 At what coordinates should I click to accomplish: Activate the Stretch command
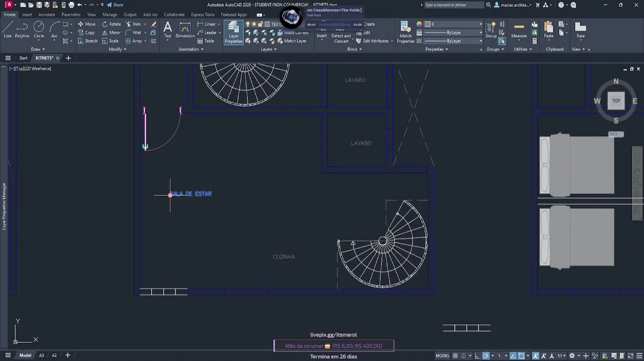pos(88,41)
